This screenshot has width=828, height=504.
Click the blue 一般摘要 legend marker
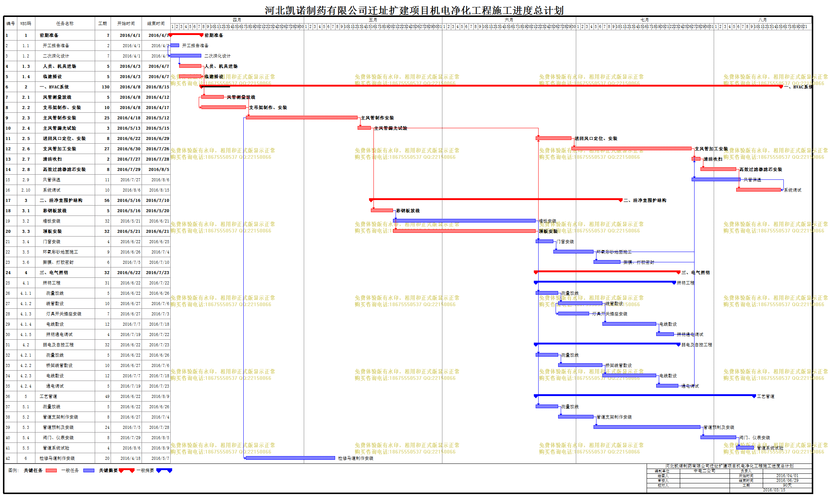[164, 470]
